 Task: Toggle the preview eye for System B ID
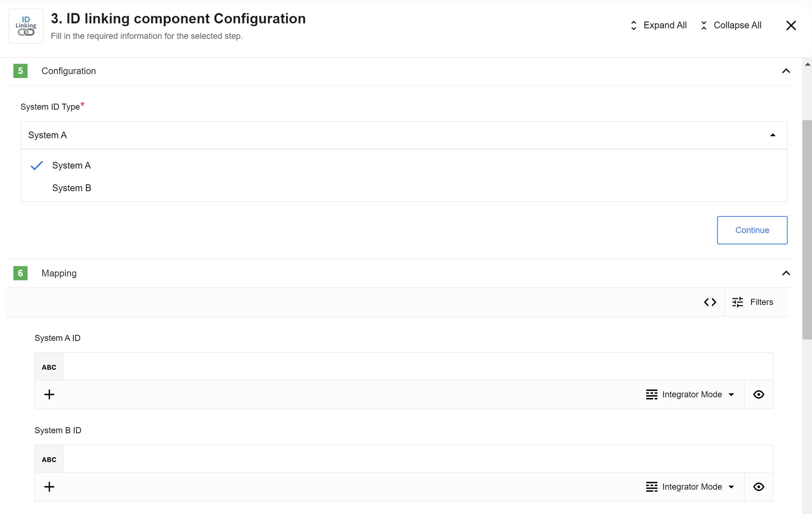click(758, 487)
